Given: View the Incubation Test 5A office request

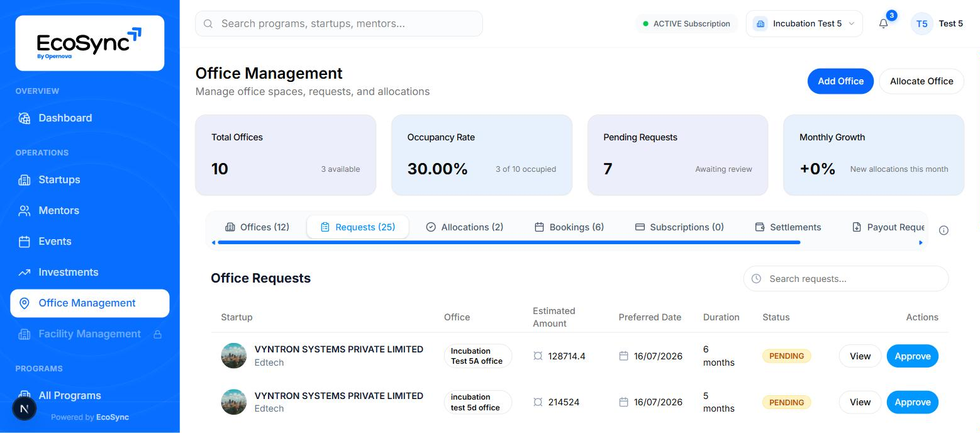Looking at the screenshot, I should (860, 356).
